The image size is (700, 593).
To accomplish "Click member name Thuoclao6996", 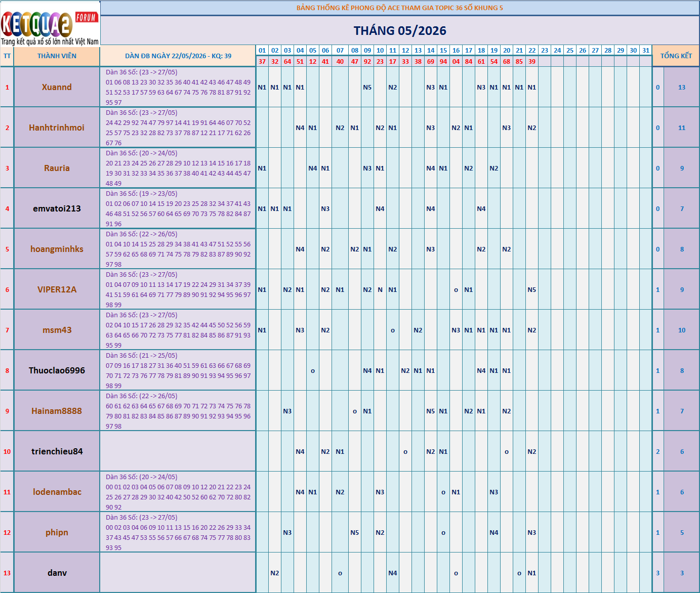I will click(x=57, y=370).
